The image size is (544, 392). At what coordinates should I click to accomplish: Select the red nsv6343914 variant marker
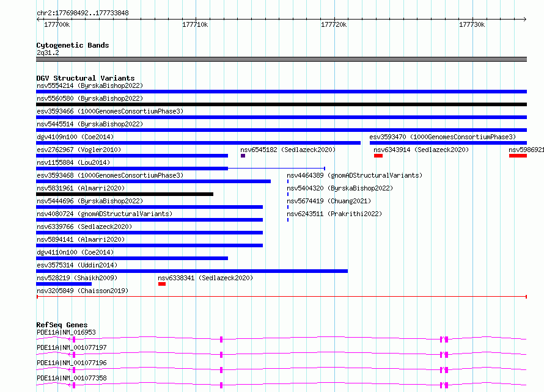378,156
